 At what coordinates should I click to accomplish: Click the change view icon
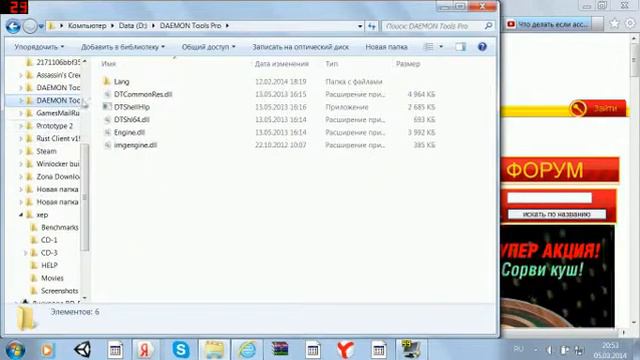[x=429, y=47]
